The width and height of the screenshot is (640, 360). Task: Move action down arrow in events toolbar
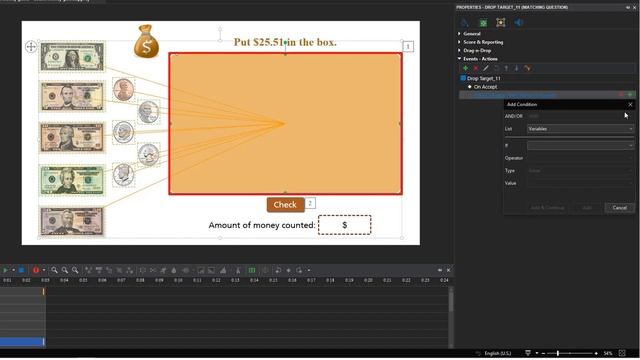pos(516,68)
